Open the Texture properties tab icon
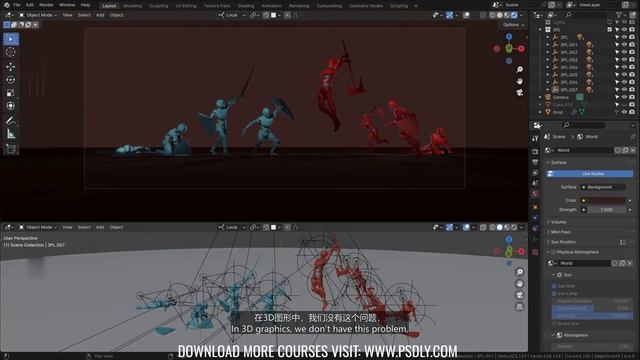 [535, 253]
